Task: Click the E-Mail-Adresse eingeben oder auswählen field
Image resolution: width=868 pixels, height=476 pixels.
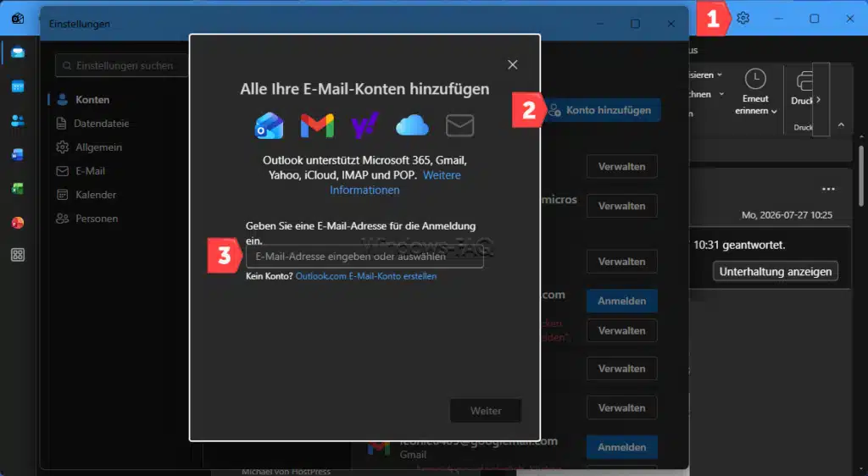Action: 364,257
